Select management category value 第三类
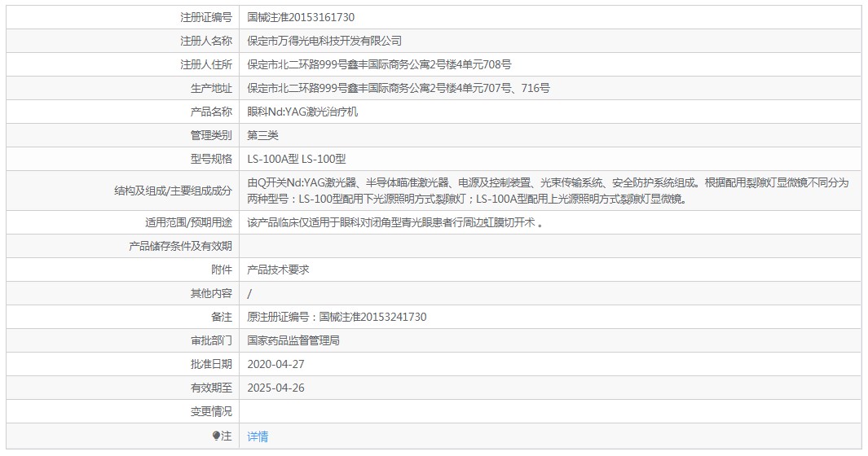This screenshot has width=868, height=456. 262,136
